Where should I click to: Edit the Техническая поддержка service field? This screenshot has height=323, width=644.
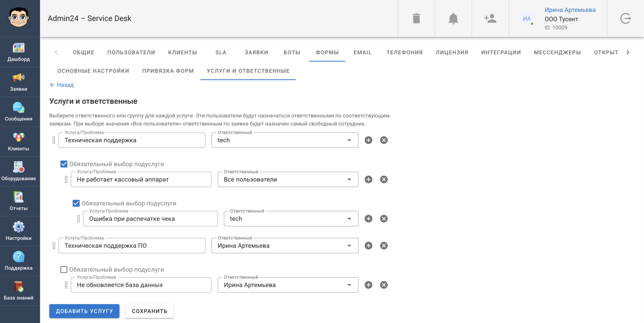coord(132,140)
